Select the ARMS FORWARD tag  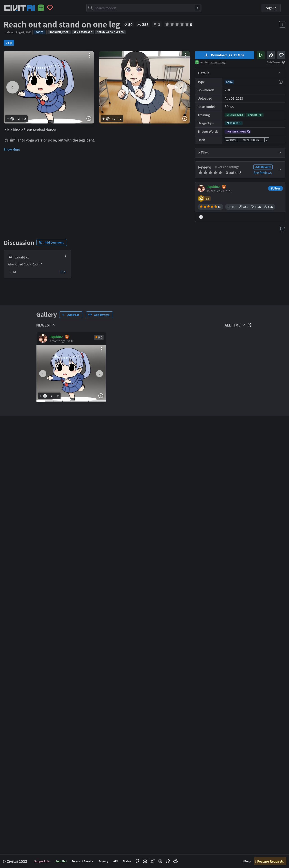click(x=83, y=32)
